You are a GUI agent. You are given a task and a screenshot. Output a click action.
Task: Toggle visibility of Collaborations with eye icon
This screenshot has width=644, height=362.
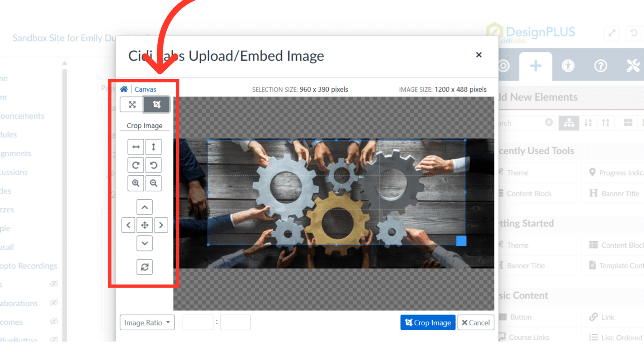54,303
